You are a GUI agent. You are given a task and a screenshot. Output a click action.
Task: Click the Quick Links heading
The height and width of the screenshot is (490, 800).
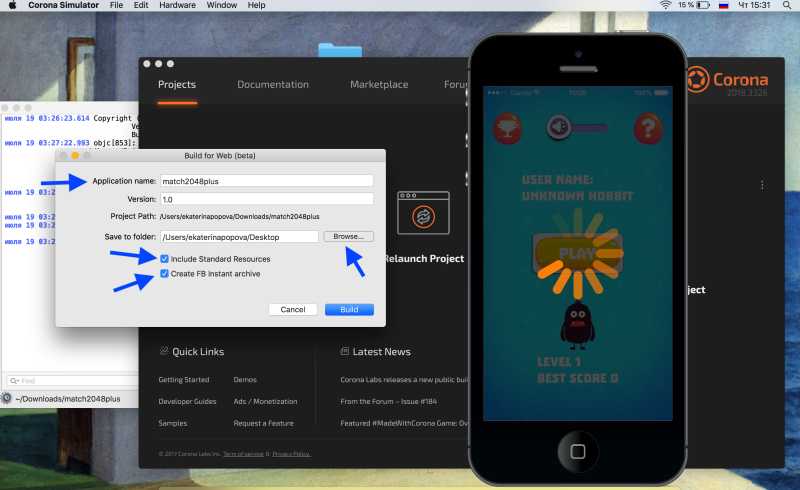[x=198, y=352]
